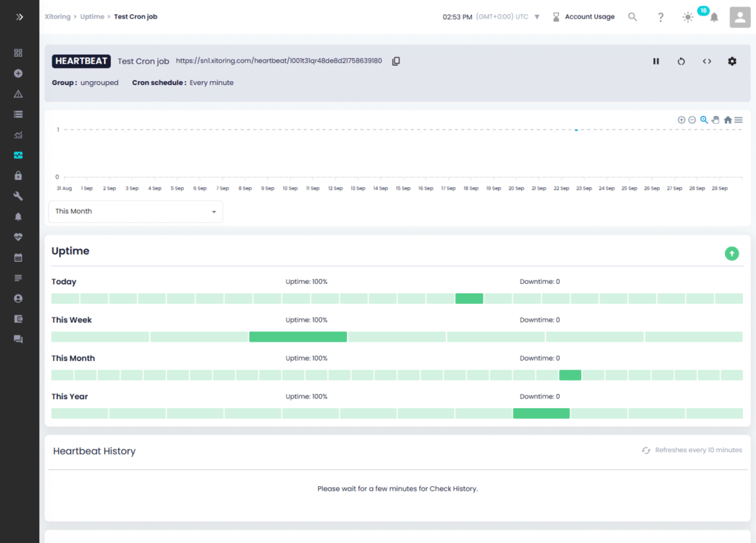Image resolution: width=756 pixels, height=543 pixels.
Task: Reset chart zoom with home icon
Action: [727, 120]
